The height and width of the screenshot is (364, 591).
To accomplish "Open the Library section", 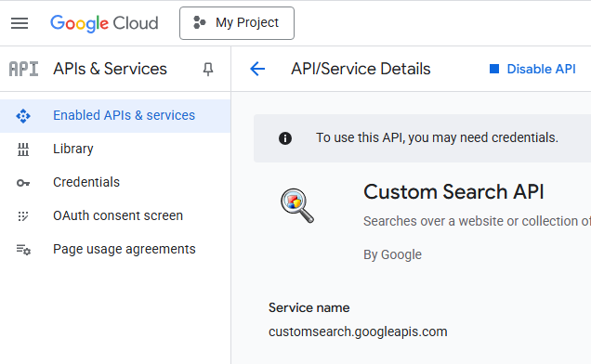I will tap(115, 149).
